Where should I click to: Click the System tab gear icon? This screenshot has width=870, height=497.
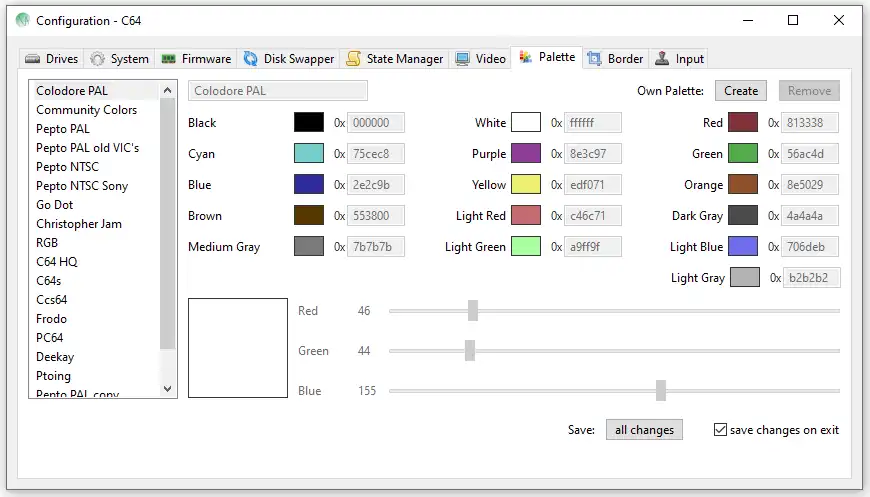click(x=97, y=59)
